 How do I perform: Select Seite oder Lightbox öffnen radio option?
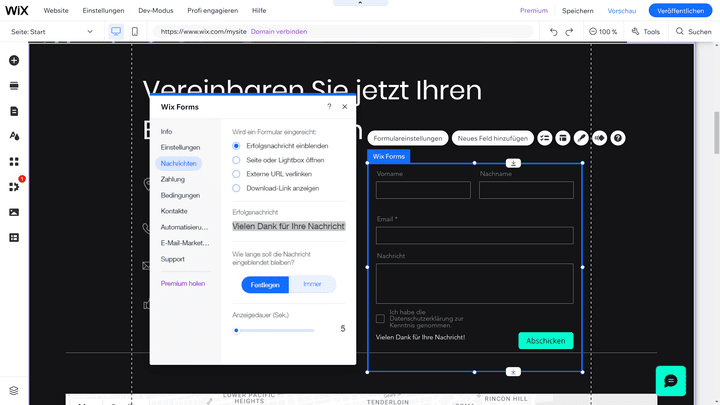pos(236,160)
